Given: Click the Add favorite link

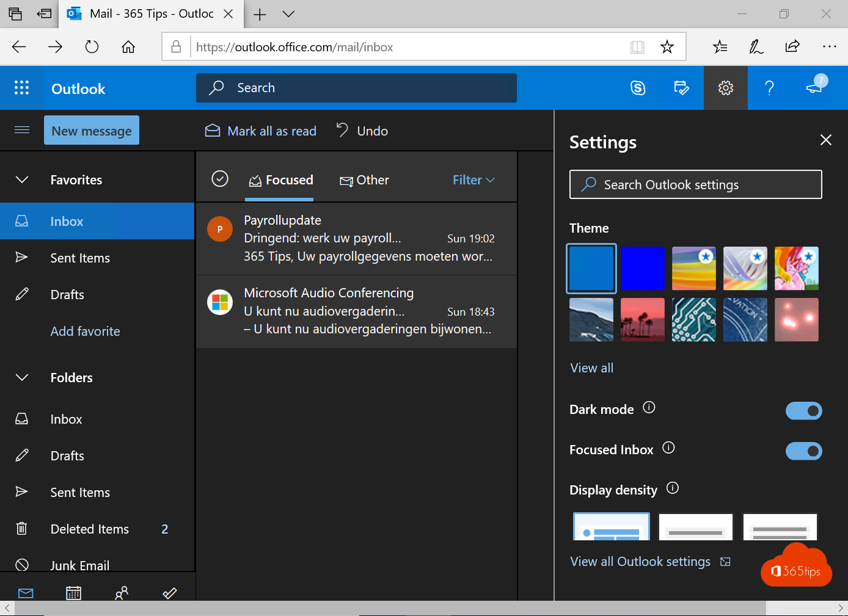Looking at the screenshot, I should click(x=86, y=332).
